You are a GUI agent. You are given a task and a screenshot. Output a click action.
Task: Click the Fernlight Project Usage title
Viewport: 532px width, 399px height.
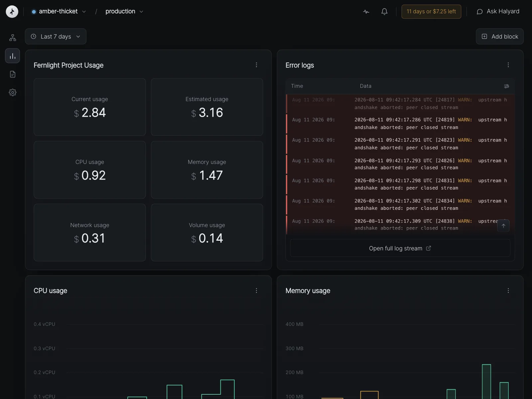(x=68, y=65)
